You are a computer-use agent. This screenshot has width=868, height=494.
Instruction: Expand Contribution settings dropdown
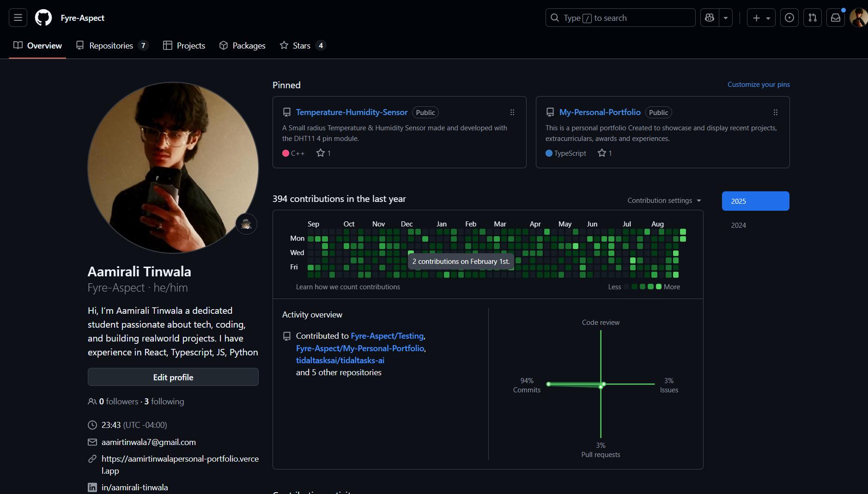(664, 201)
